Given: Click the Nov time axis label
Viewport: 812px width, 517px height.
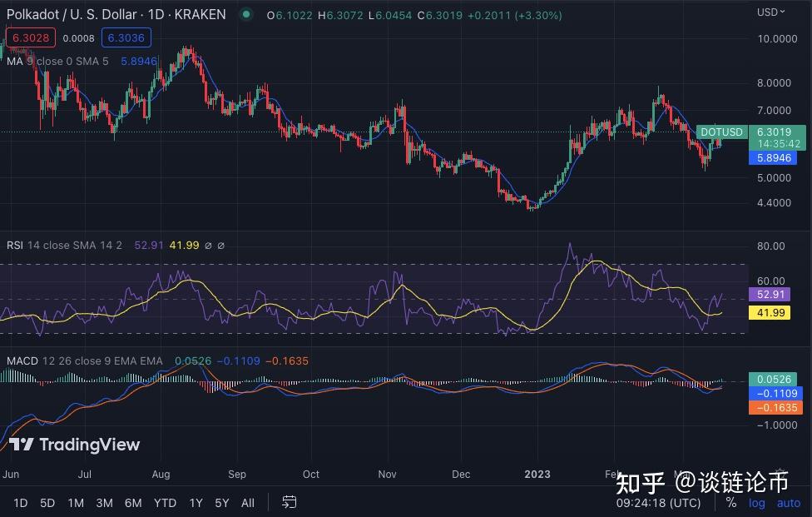Looking at the screenshot, I should [x=387, y=474].
